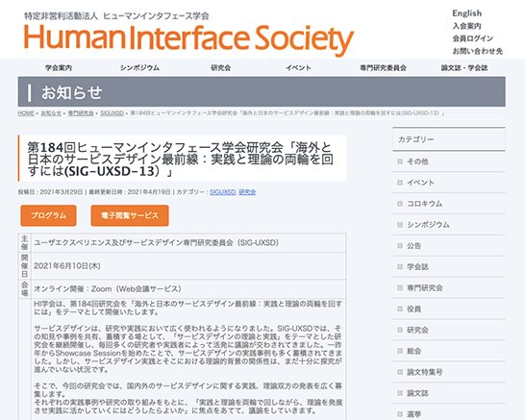Click the Human Interface Society logo
The image size is (525, 420).
point(188,35)
